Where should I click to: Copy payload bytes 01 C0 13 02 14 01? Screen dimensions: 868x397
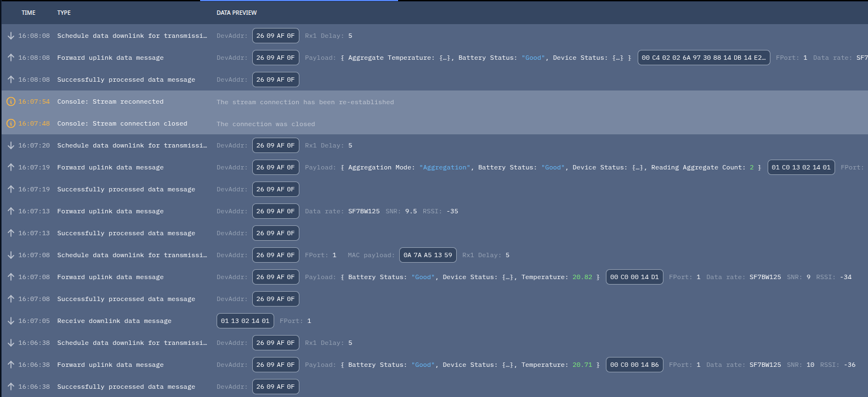[801, 167]
